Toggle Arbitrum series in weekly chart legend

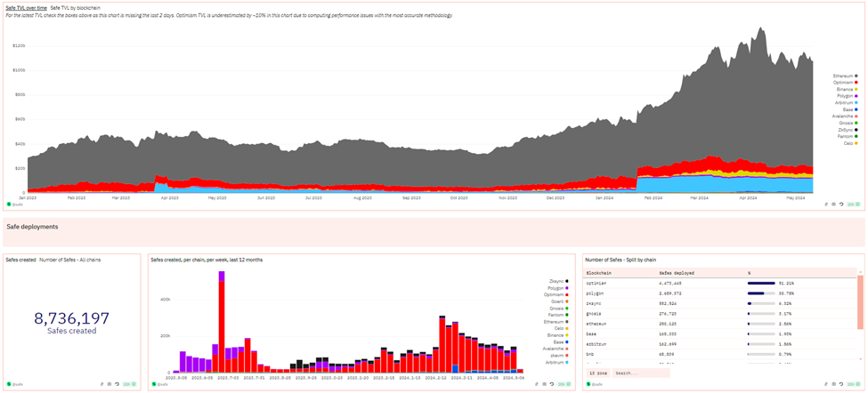pos(558,362)
